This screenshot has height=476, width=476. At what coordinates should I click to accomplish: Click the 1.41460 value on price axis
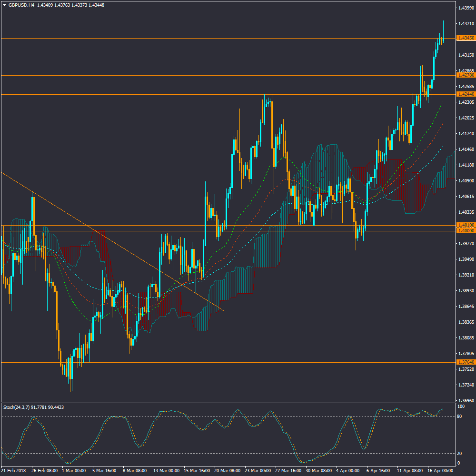[x=465, y=149]
